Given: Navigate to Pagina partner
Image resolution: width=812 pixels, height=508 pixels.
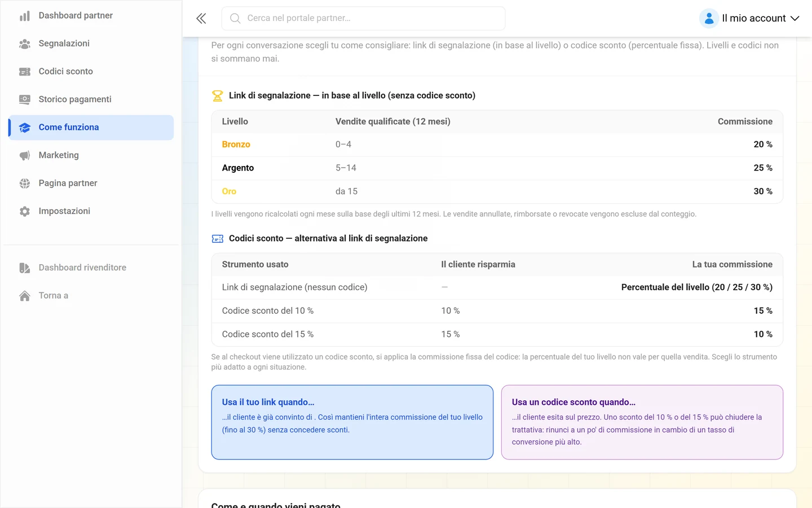Looking at the screenshot, I should click(x=91, y=183).
